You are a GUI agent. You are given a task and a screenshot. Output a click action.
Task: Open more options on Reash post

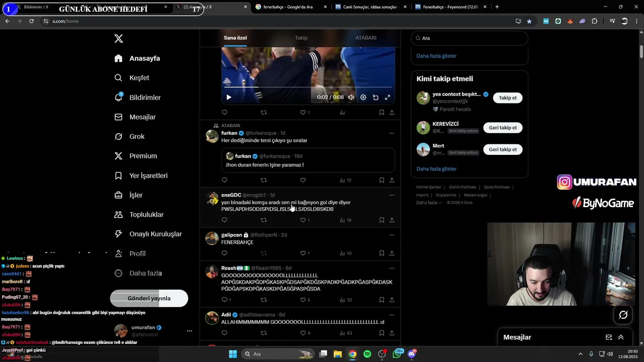pos(392,268)
